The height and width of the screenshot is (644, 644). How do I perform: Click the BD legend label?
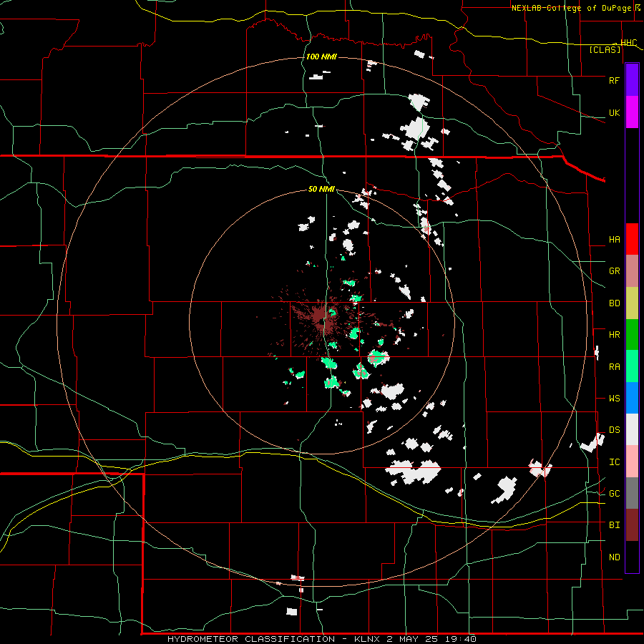(614, 303)
